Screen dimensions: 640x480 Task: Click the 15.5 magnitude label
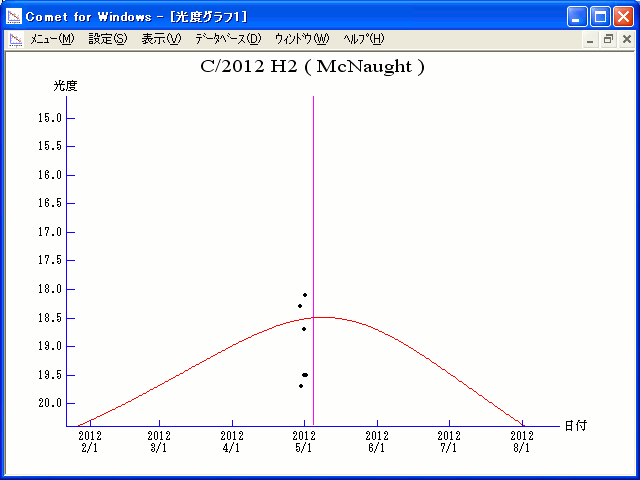click(x=50, y=146)
